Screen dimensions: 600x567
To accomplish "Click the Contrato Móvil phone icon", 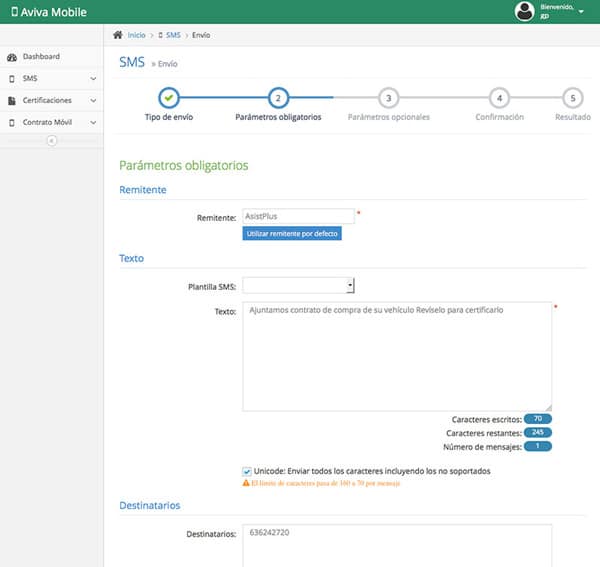I will [12, 122].
